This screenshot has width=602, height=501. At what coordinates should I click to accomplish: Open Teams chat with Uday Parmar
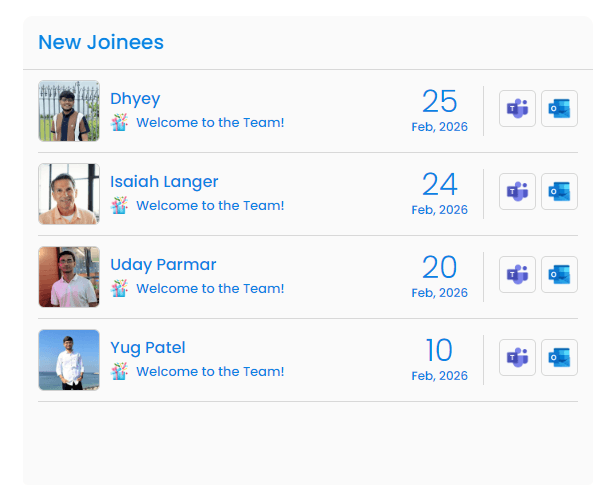pyautogui.click(x=517, y=274)
